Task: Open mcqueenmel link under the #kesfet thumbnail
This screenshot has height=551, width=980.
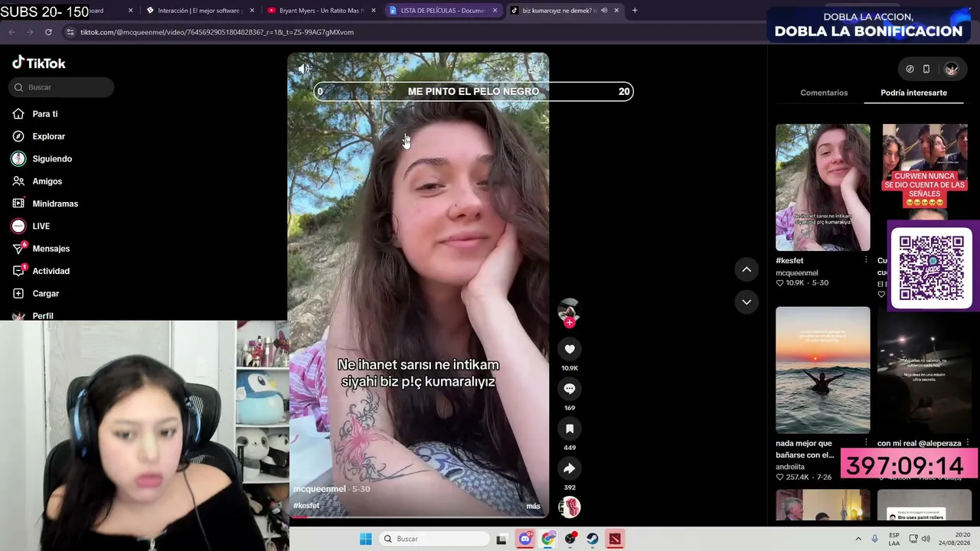Action: point(797,272)
